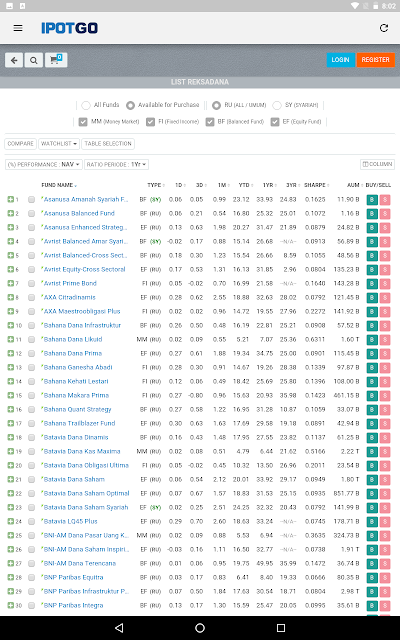Screen dimensions: 400x640
Task: Open Bahana Makara Prima fund link
Action: coord(76,396)
